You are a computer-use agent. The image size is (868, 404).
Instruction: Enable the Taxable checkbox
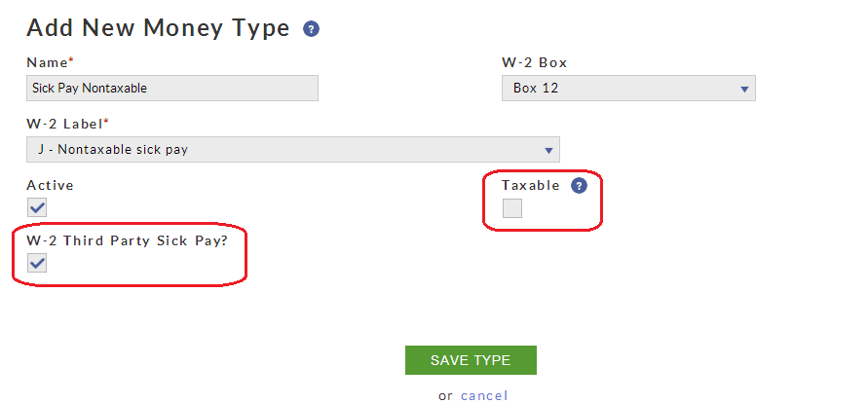coord(511,208)
